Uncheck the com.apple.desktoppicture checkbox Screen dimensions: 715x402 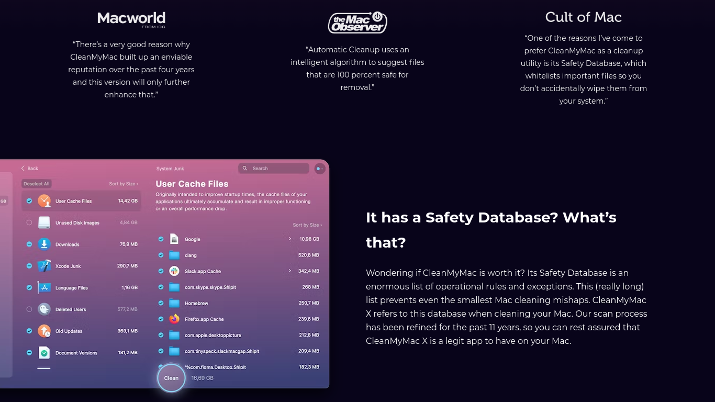tap(161, 335)
